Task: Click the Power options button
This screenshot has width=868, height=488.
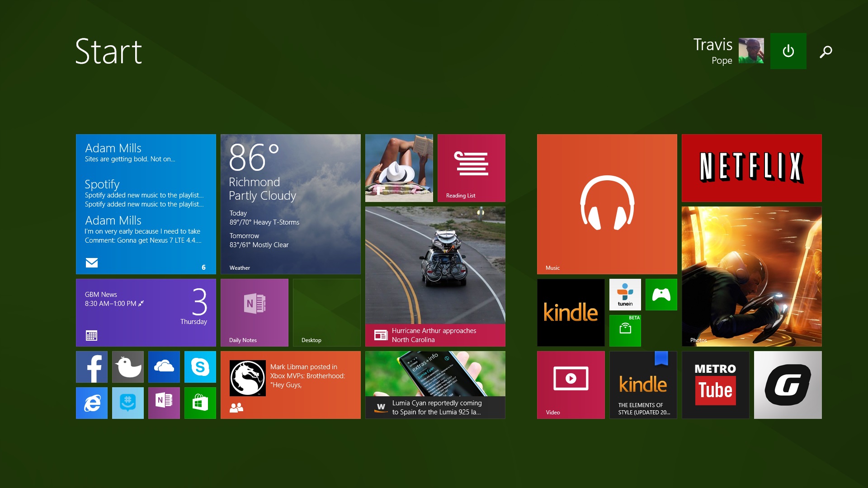Action: click(788, 51)
